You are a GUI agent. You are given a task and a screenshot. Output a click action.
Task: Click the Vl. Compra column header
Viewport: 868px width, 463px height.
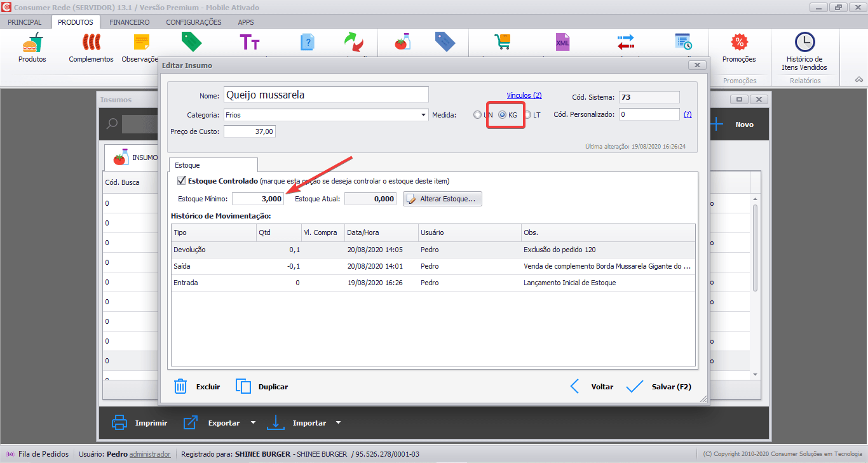[322, 232]
